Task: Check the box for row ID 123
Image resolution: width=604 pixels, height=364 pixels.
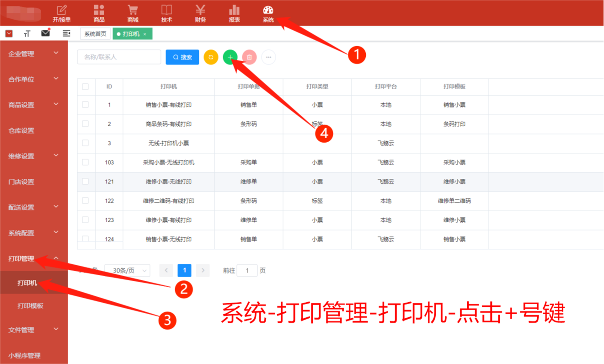Action: click(x=85, y=220)
